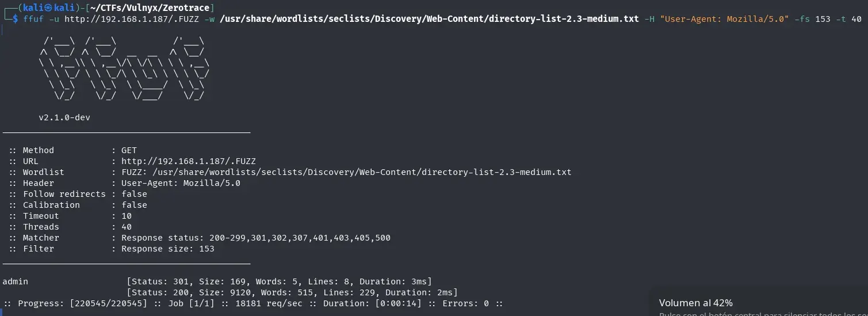Click the kali@kali prompt username
Image resolution: width=868 pixels, height=316 pixels.
[49, 7]
